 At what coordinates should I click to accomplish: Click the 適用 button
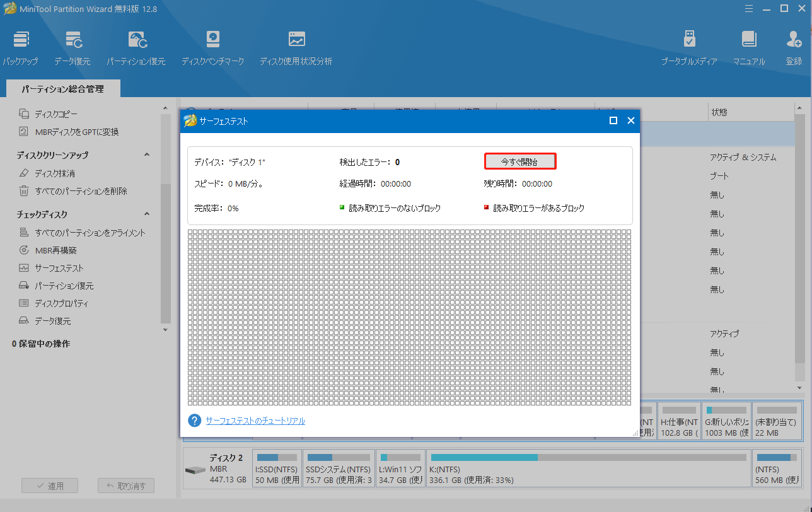(50, 486)
